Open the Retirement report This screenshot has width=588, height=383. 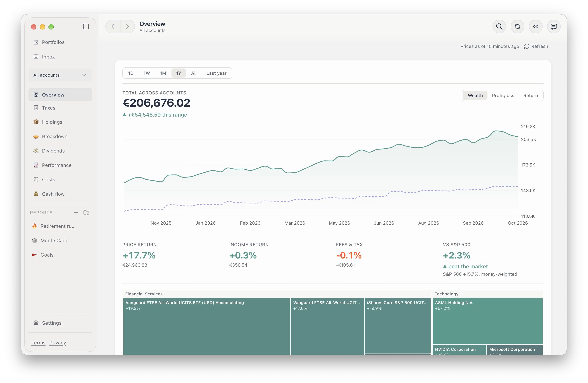click(60, 226)
